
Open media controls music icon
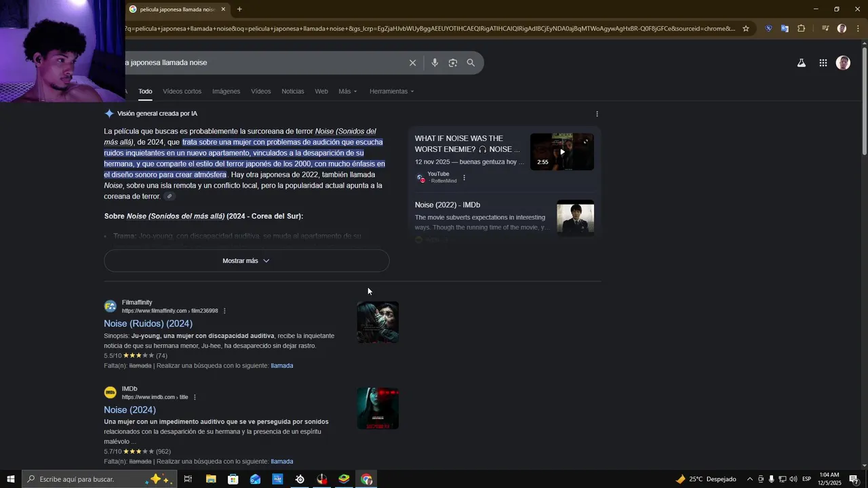point(825,28)
